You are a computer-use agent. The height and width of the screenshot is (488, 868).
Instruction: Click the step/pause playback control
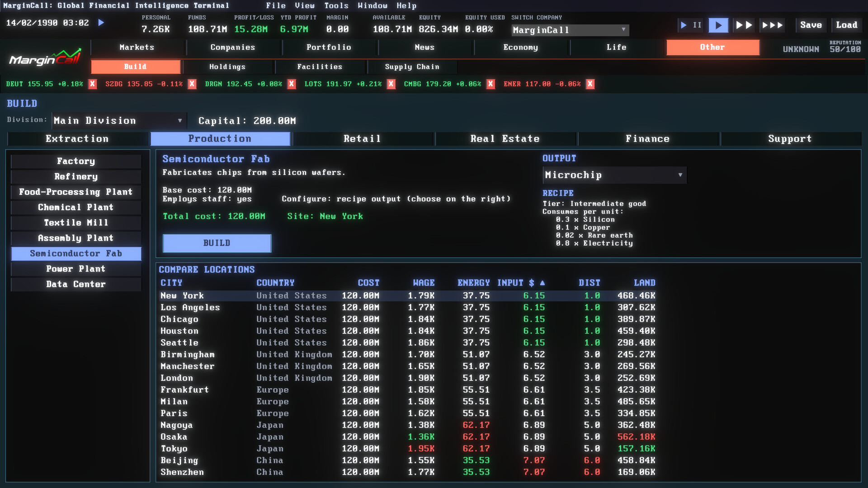click(x=691, y=25)
